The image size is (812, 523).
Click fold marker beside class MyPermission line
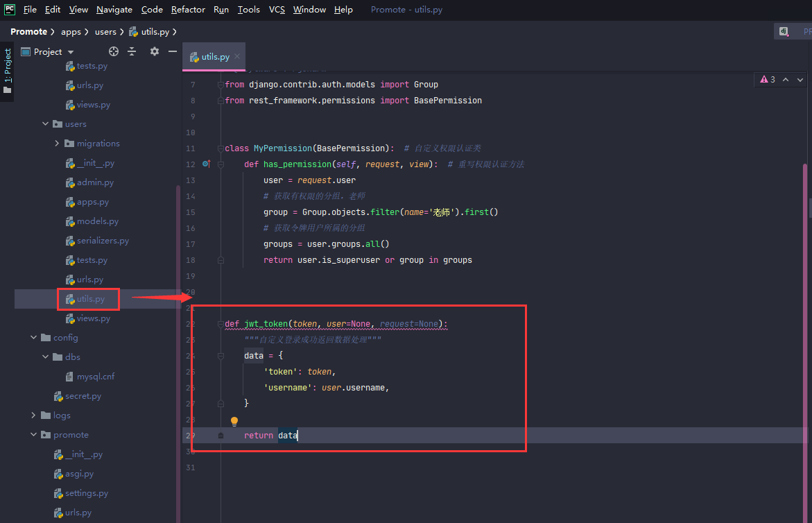point(221,148)
